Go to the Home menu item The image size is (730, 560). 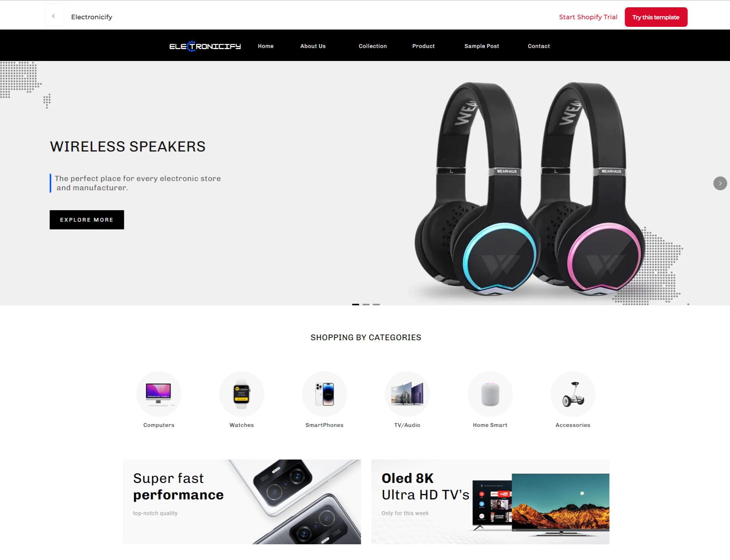[x=265, y=46]
